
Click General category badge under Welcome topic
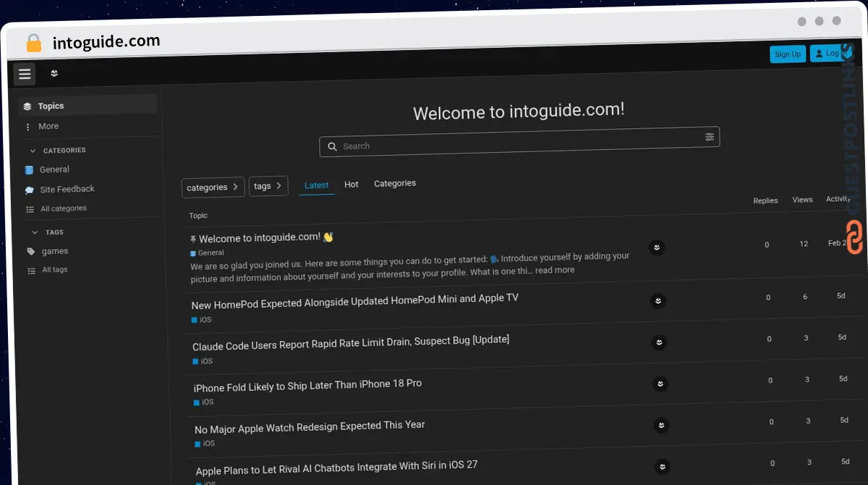(207, 253)
